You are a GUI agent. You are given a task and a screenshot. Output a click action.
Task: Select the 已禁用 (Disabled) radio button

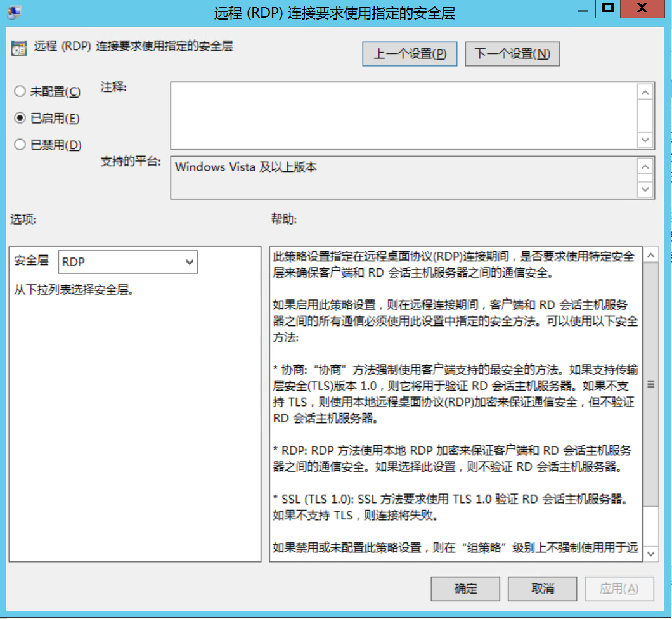(20, 145)
